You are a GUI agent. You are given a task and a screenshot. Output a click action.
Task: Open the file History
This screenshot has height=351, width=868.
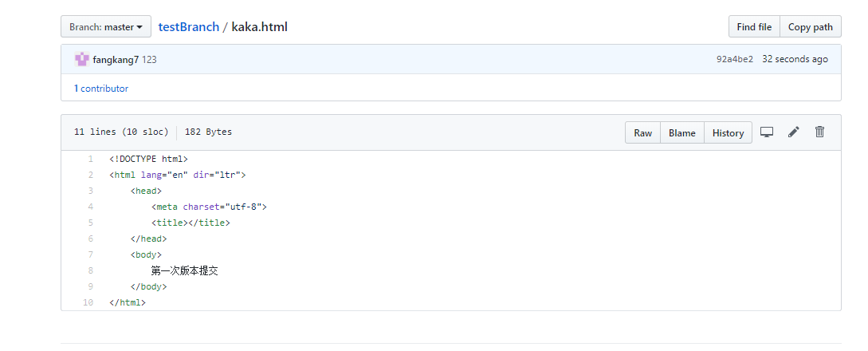pyautogui.click(x=728, y=133)
